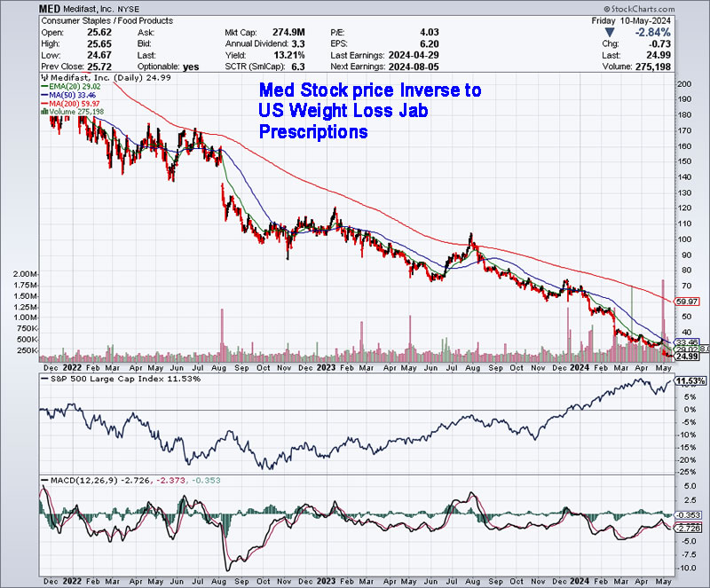
Task: Select the Low value 24.67
Action: pos(99,55)
